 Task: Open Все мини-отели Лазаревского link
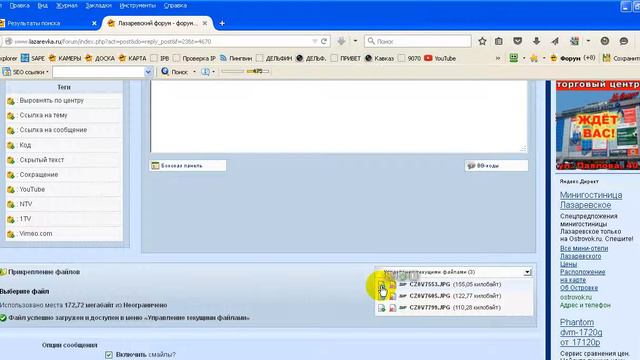(584, 252)
